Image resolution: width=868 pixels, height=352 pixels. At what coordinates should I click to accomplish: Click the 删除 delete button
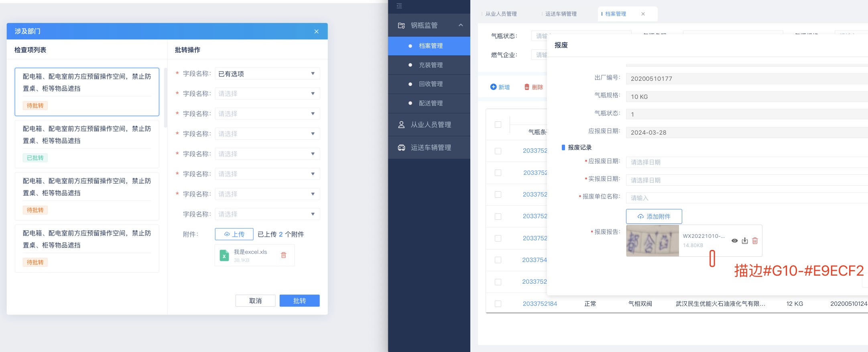534,87
